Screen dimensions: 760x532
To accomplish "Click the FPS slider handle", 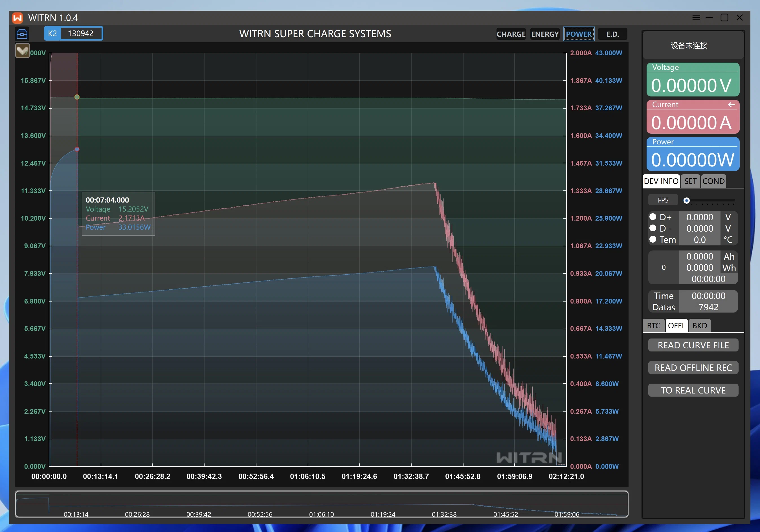I will point(687,200).
